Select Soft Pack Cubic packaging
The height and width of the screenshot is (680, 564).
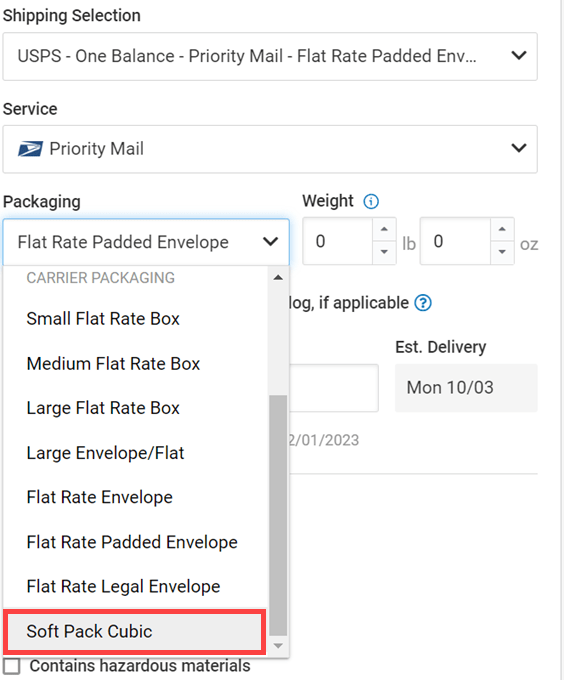(134, 631)
